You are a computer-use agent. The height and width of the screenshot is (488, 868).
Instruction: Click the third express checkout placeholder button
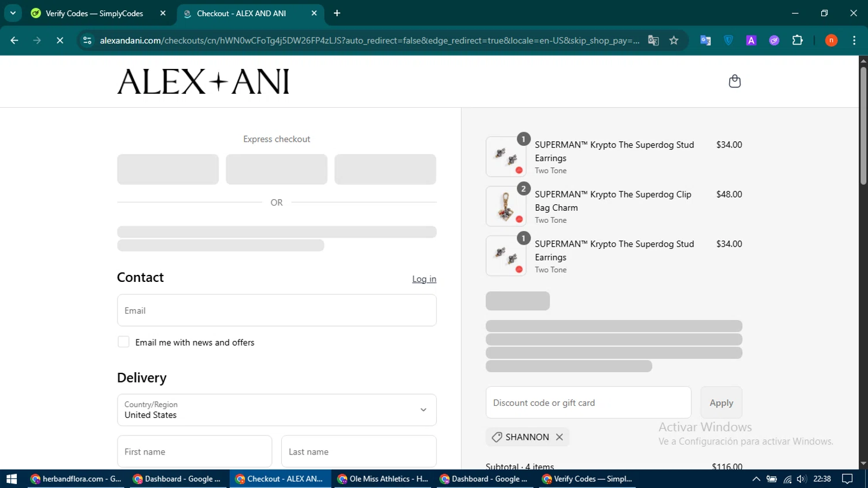385,169
